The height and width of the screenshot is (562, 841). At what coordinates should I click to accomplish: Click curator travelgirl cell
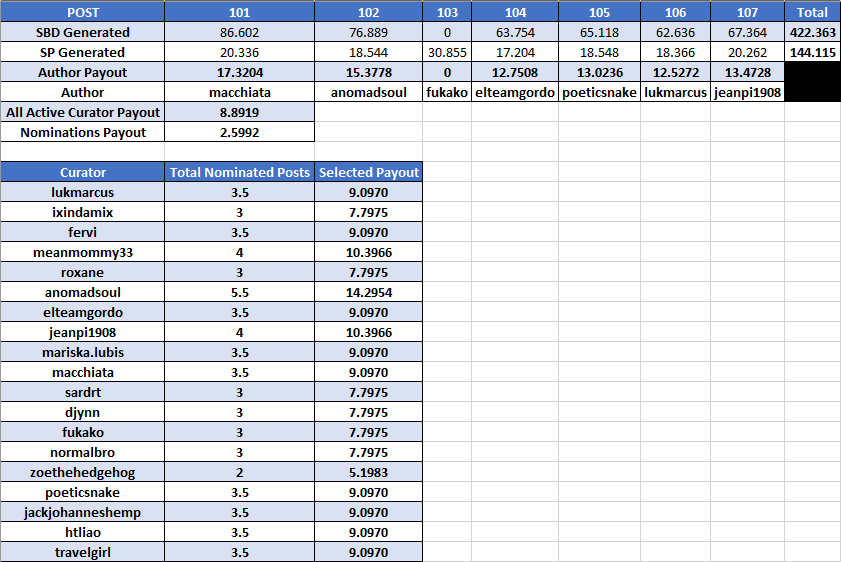[83, 552]
